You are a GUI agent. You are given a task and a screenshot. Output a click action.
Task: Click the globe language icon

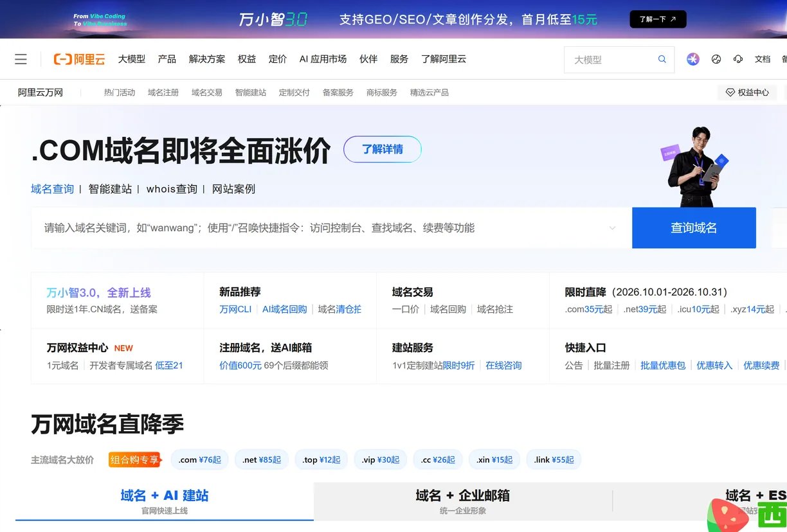716,59
